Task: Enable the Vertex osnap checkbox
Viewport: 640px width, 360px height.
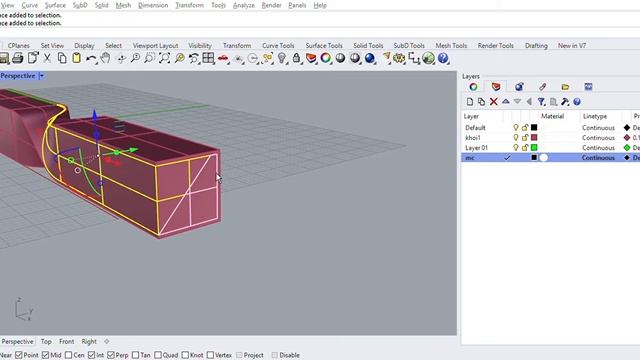Action: [210, 355]
